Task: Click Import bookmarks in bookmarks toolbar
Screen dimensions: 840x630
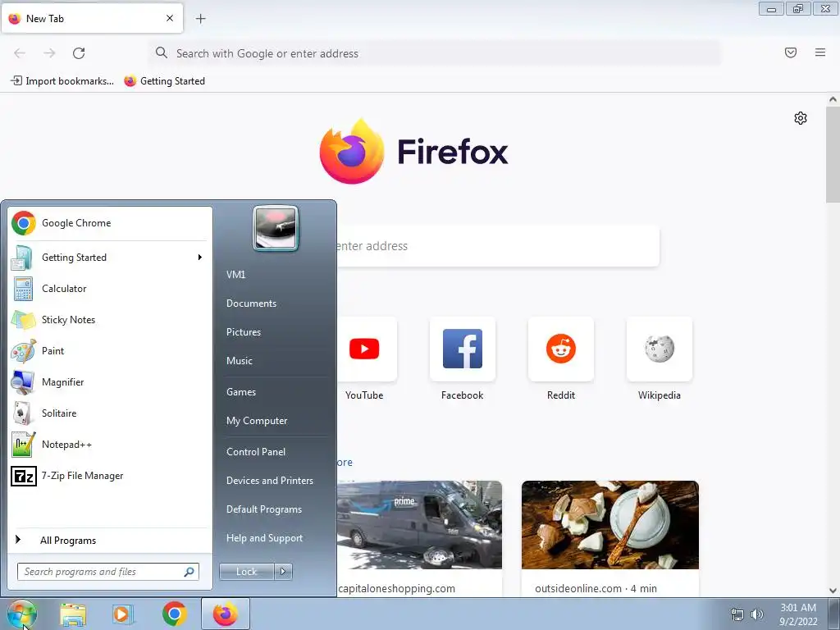Action: [x=62, y=81]
